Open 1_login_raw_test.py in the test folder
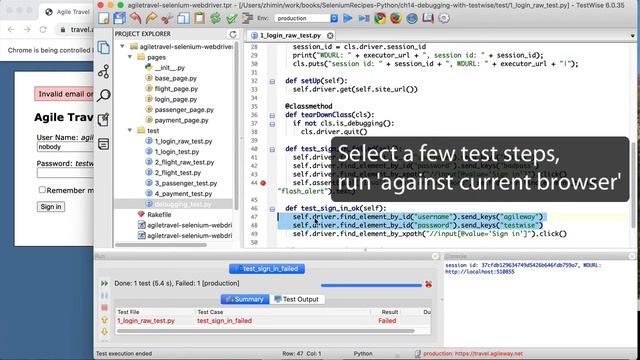 pyautogui.click(x=183, y=141)
